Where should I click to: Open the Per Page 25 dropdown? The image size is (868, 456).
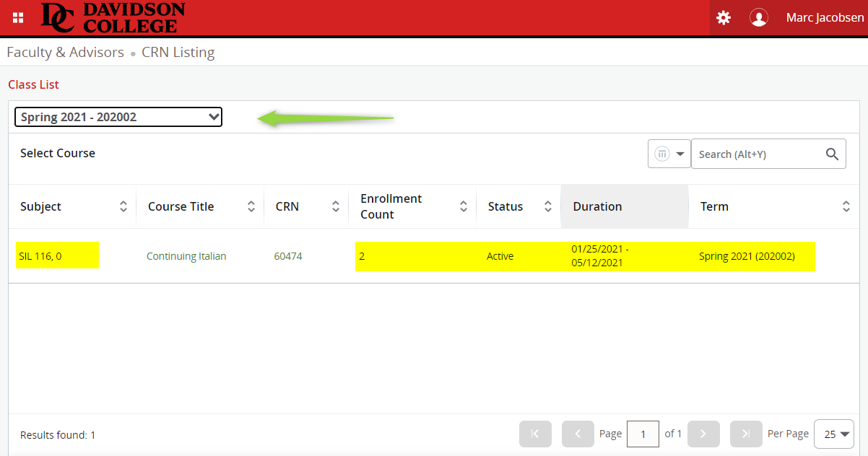pyautogui.click(x=834, y=434)
